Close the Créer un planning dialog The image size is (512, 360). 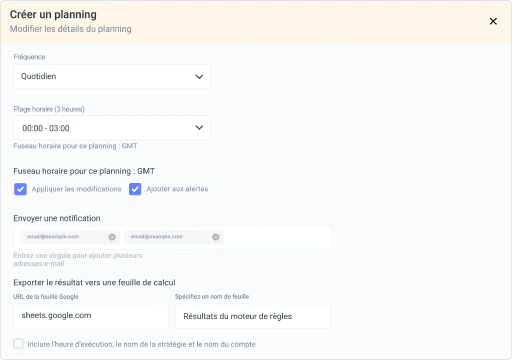pyautogui.click(x=493, y=21)
